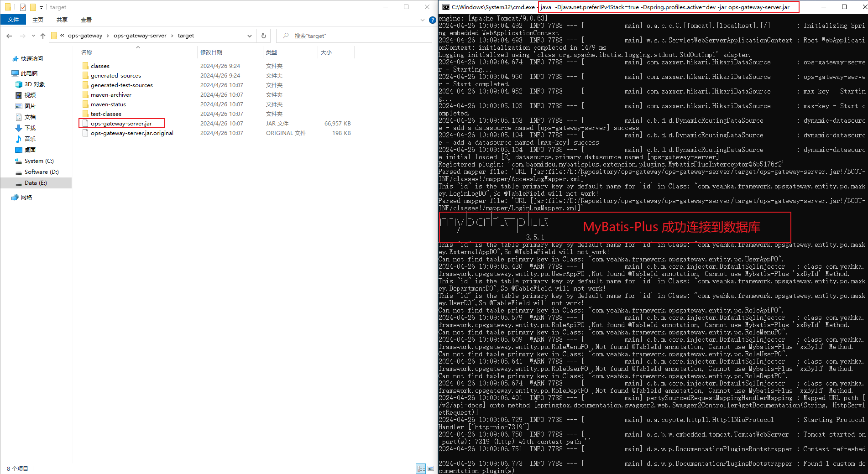
Task: Open the 文件 menu
Action: point(13,20)
